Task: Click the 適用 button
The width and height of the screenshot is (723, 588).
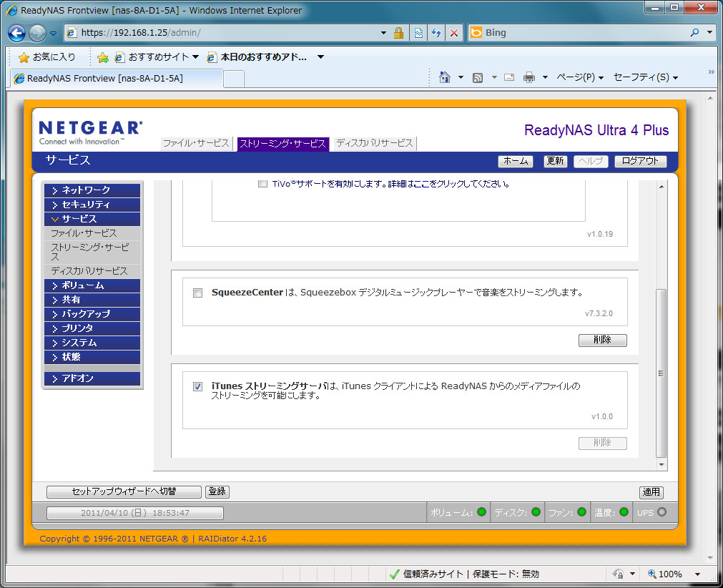Action: tap(651, 492)
